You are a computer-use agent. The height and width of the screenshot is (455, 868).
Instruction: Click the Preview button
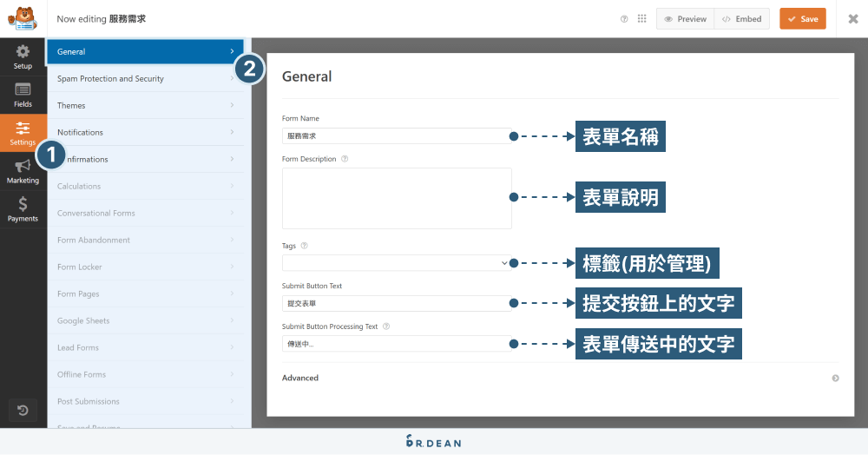[x=686, y=19]
